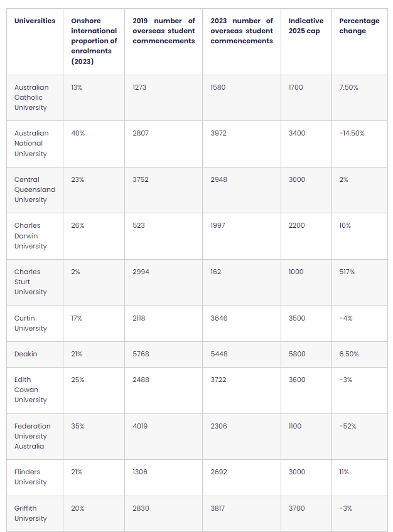The width and height of the screenshot is (393, 532).
Task: Select the Flinders University cell
Action: [31, 477]
